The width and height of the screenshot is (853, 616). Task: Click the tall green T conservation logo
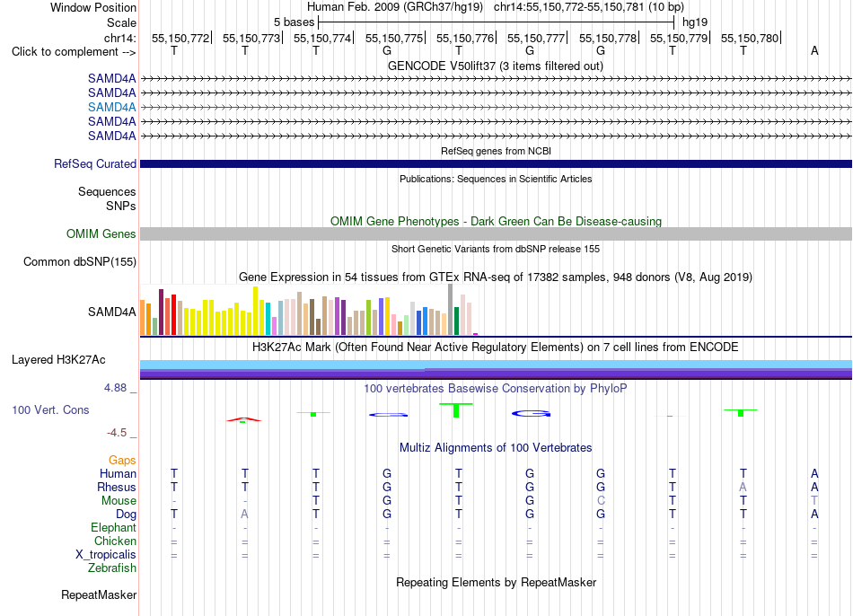click(456, 410)
